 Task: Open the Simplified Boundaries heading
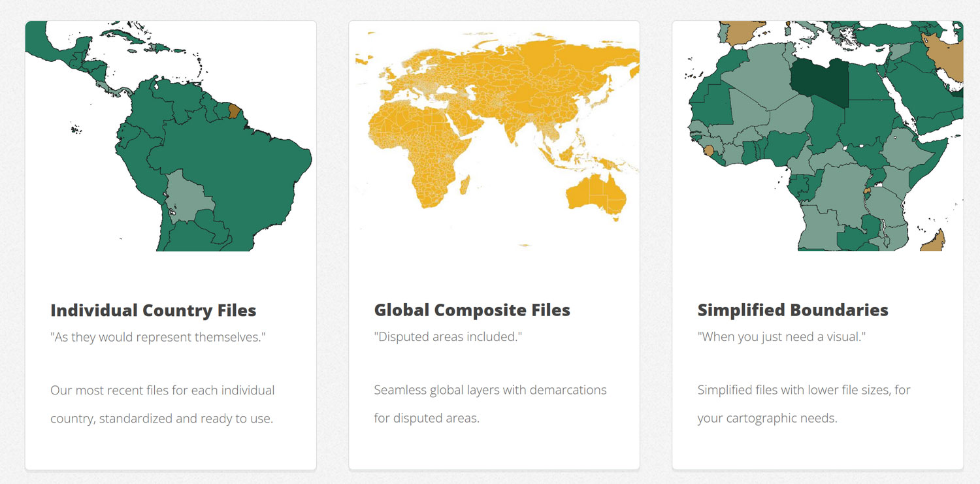792,310
